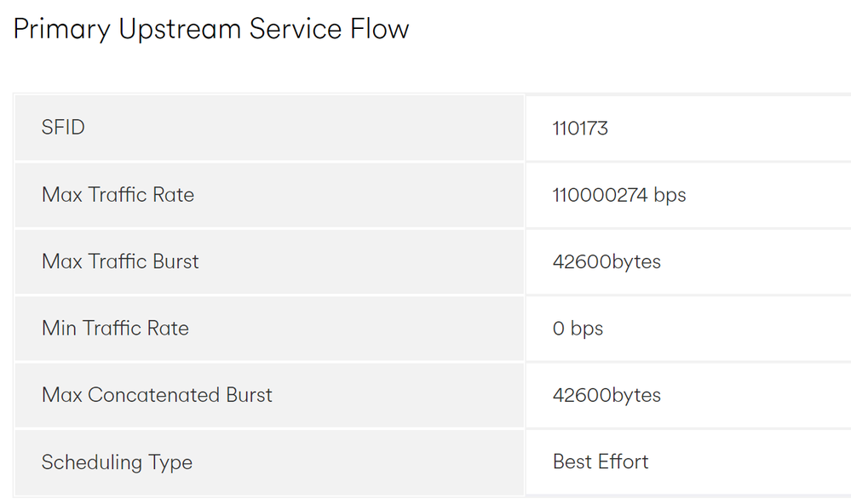
Task: Click the SFID value 110173
Action: coord(580,129)
